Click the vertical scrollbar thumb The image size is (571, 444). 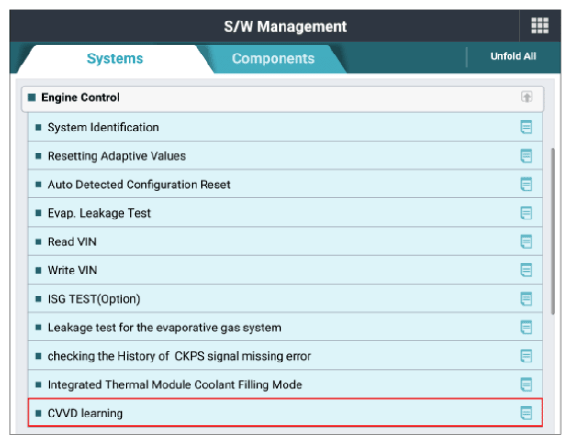[553, 231]
